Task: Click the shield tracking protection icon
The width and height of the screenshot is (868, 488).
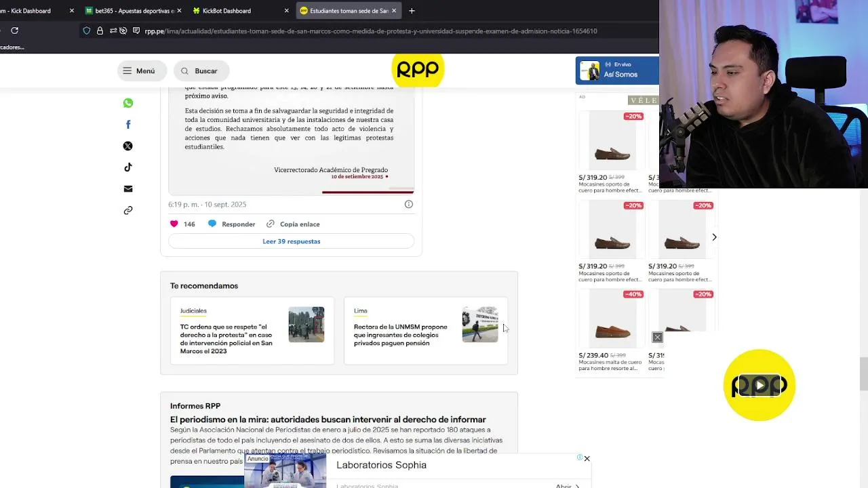Action: pos(86,30)
